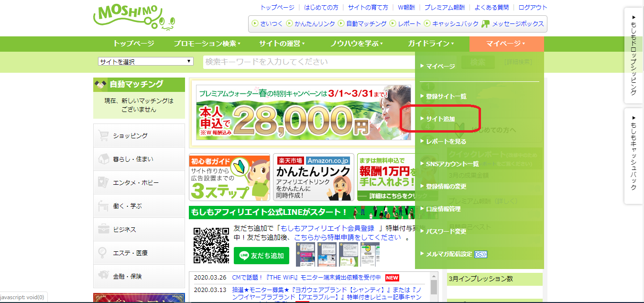Select レポートを見る menu entry
The height and width of the screenshot is (303, 644).
[x=446, y=141]
